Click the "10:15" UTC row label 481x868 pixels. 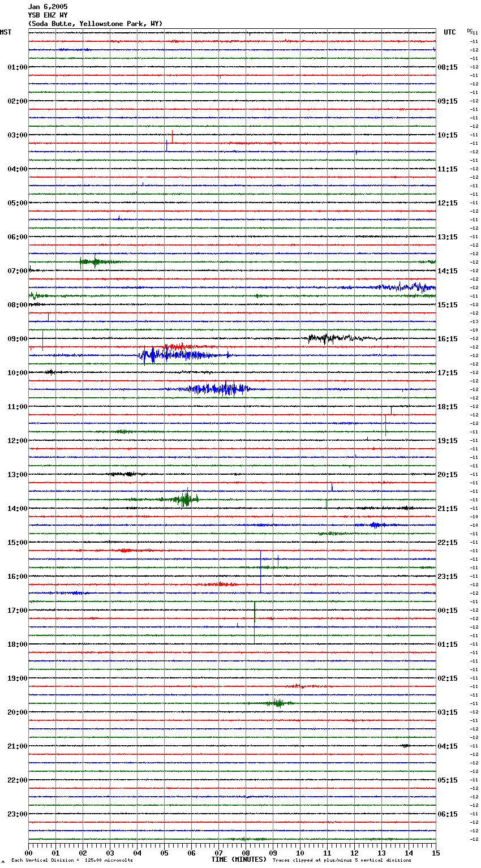[448, 135]
